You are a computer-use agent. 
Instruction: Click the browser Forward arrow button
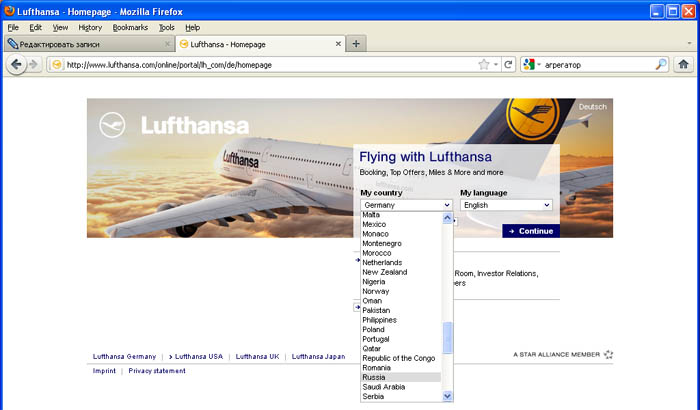33,65
